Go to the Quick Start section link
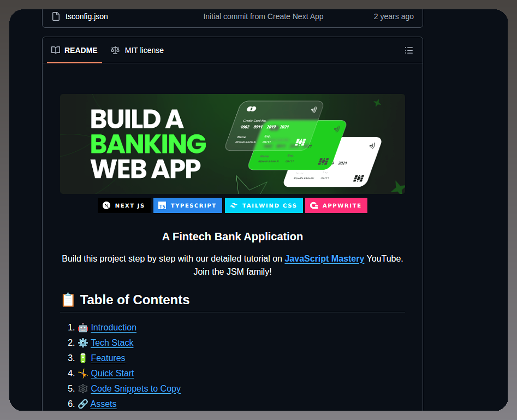Image resolution: width=517 pixels, height=420 pixels. [112, 373]
